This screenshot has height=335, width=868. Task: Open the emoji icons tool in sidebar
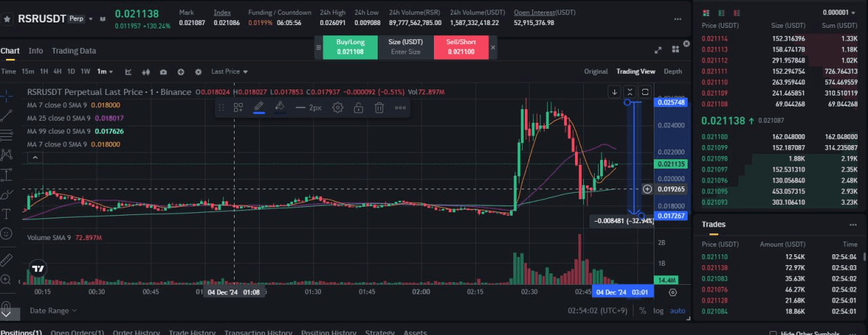tap(7, 233)
